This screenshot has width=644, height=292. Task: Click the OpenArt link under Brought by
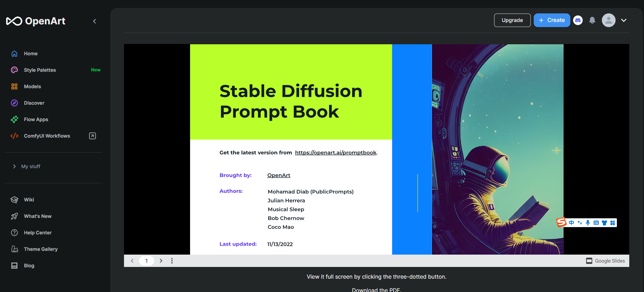coord(279,175)
